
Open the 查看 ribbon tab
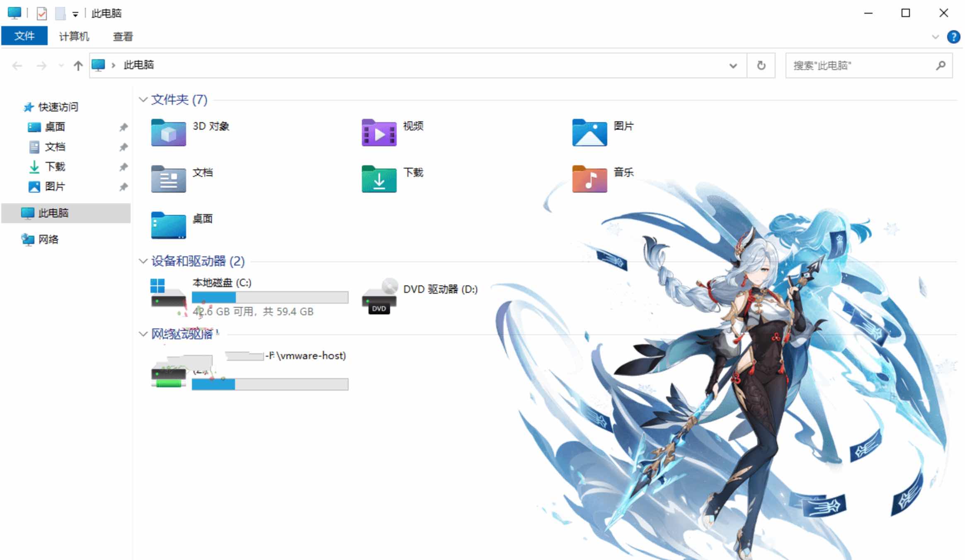[123, 36]
